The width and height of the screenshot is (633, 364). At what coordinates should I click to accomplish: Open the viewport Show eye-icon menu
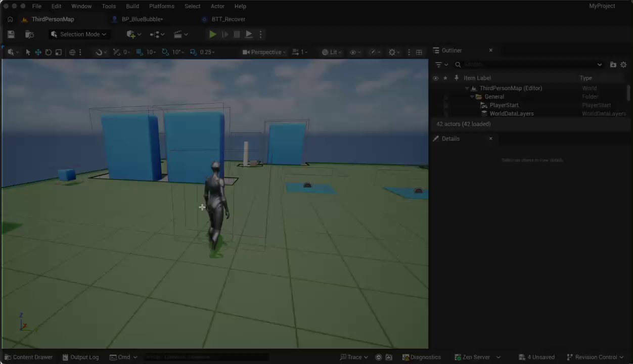(355, 52)
